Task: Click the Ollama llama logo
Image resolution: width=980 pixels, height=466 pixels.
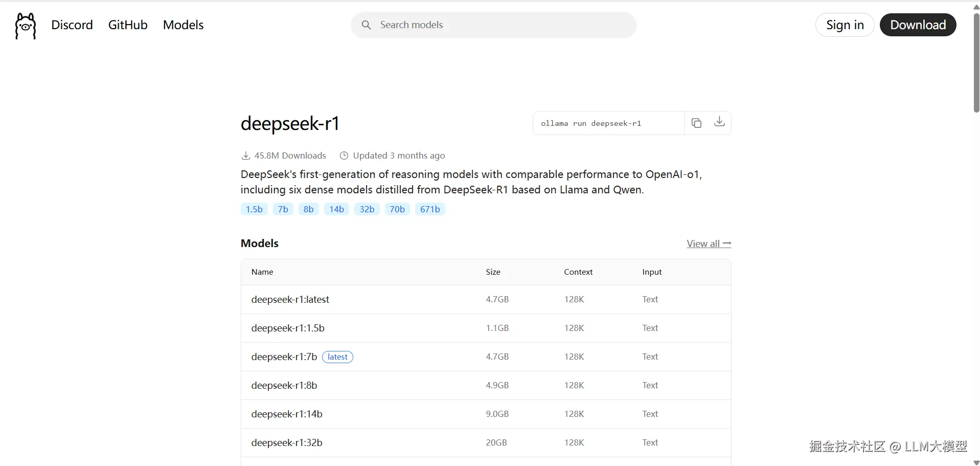Action: (26, 26)
